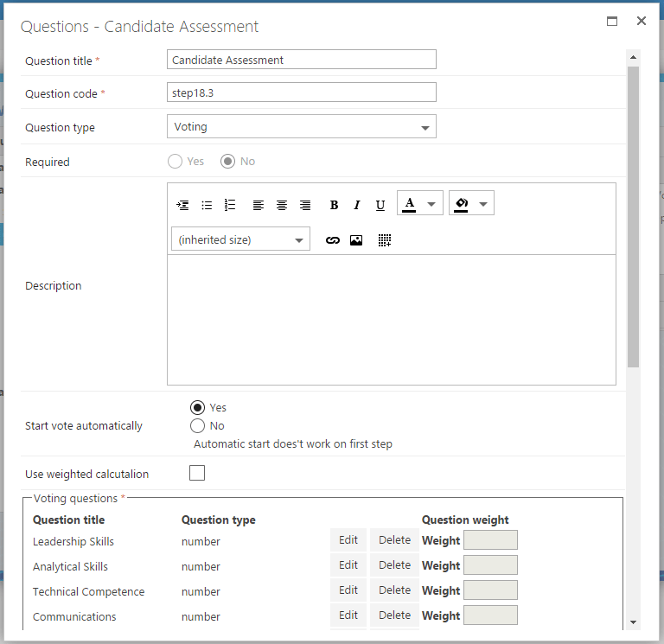Click the Analytical Skills row title

pyautogui.click(x=70, y=566)
